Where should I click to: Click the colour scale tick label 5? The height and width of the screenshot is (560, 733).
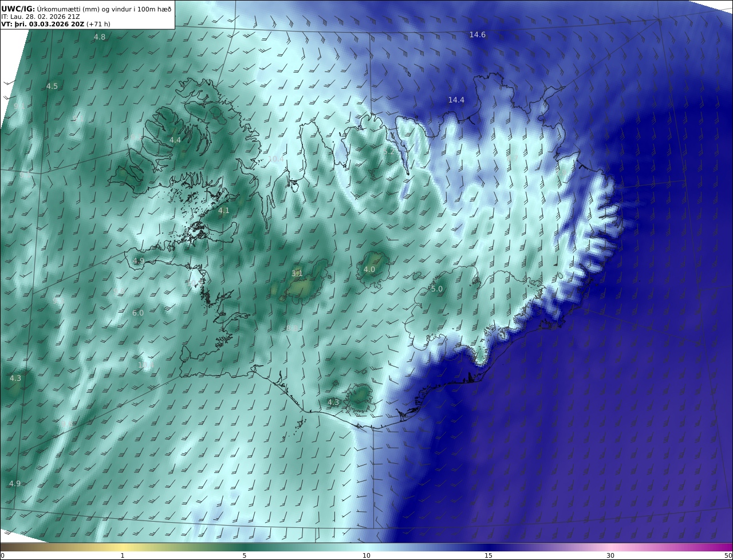pyautogui.click(x=245, y=555)
